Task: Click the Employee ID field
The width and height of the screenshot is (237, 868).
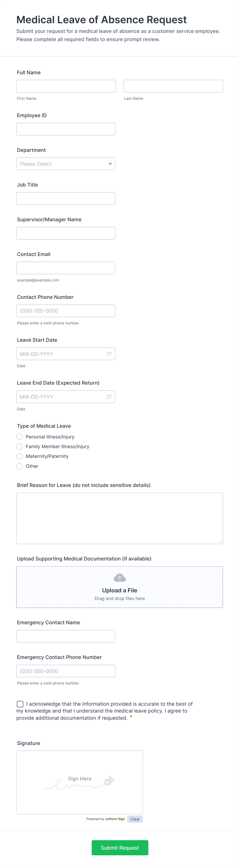Action: 66,129
